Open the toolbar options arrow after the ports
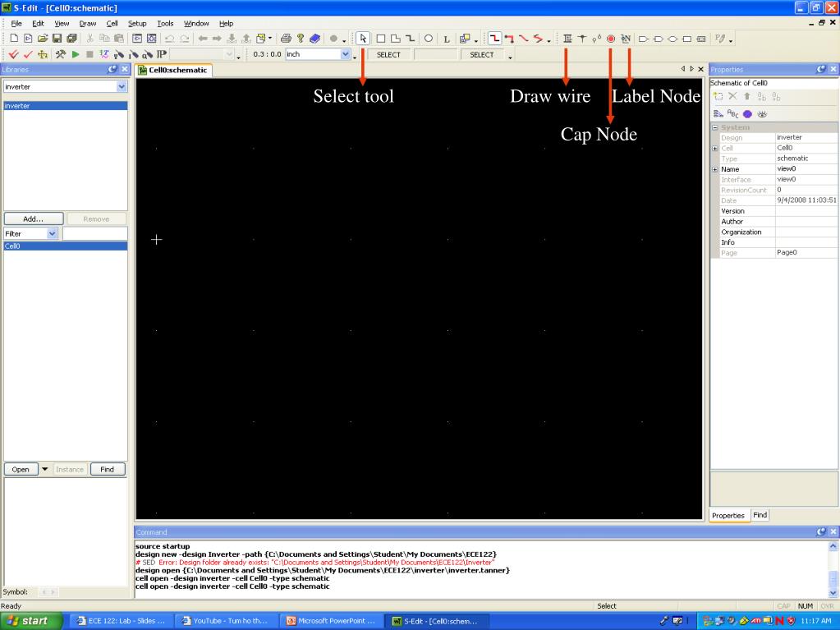The width and height of the screenshot is (840, 630). pos(731,41)
